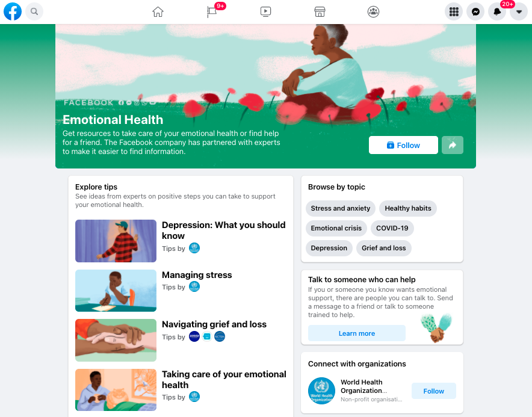This screenshot has width=532, height=417.
Task: Select the Healthy habits topic
Action: pyautogui.click(x=408, y=208)
